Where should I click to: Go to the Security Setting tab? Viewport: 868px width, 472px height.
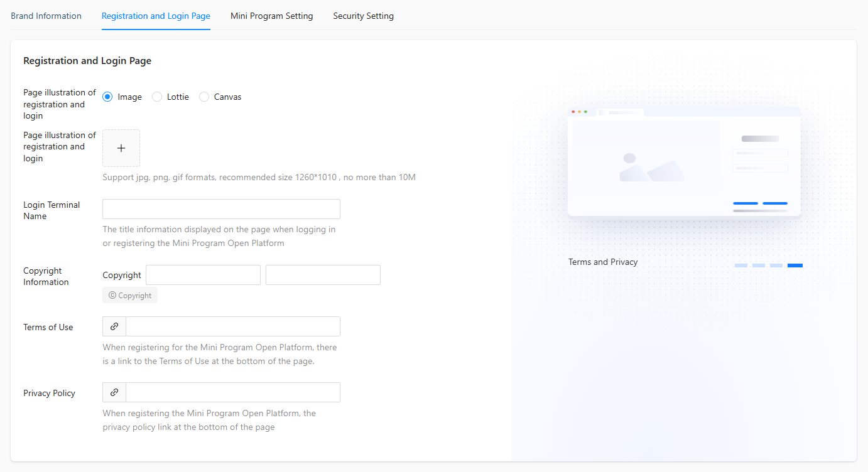(363, 16)
